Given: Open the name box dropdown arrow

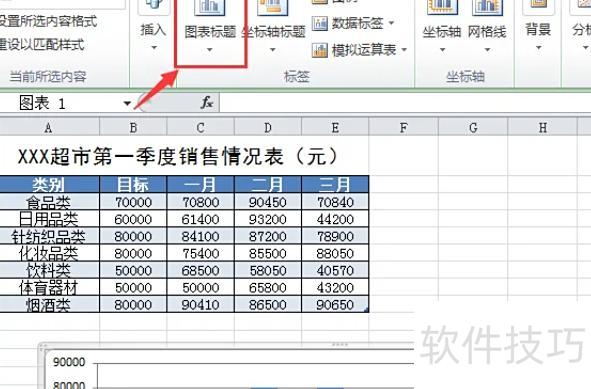Looking at the screenshot, I should [127, 103].
